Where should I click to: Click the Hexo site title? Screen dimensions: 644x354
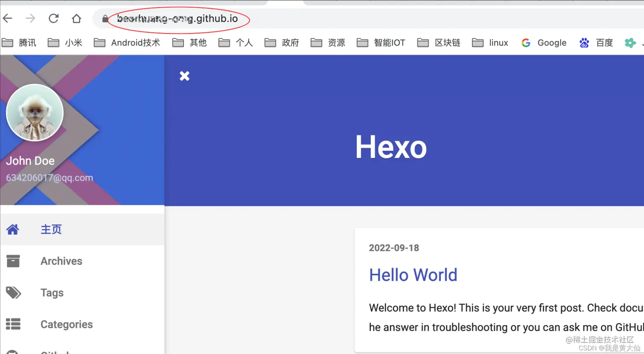pos(391,147)
